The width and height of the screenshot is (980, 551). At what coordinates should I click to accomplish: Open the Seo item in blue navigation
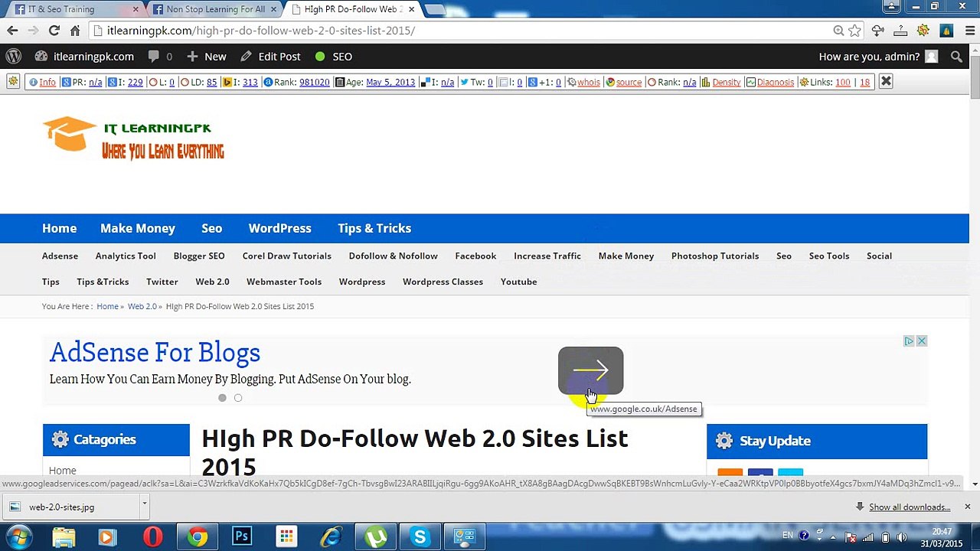coord(212,228)
